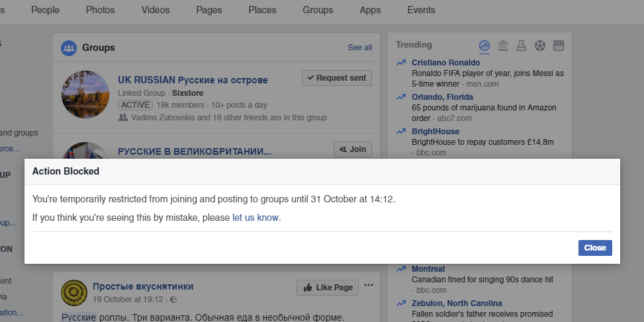Open the Cristiano Ronaldo trending topic
644x322 pixels.
(444, 63)
